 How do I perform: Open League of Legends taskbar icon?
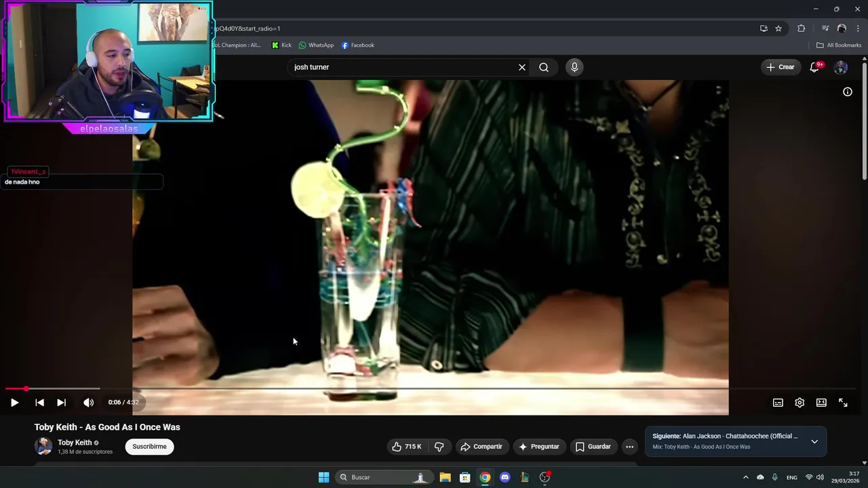[524, 477]
